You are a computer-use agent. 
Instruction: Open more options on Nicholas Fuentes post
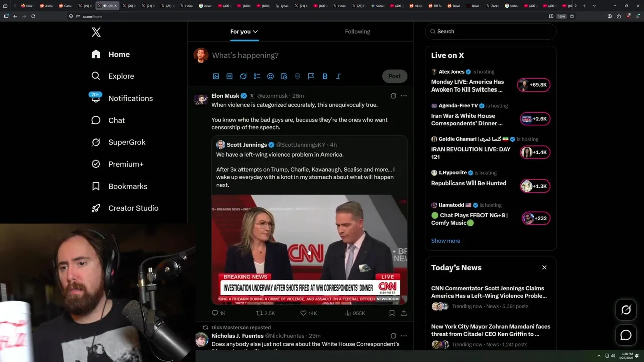pyautogui.click(x=404, y=336)
